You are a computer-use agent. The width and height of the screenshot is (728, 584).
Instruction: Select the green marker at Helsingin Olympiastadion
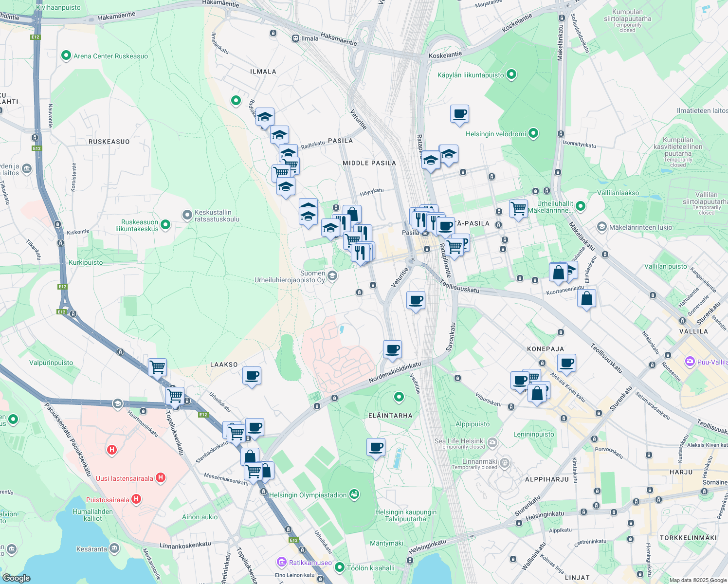(x=354, y=493)
